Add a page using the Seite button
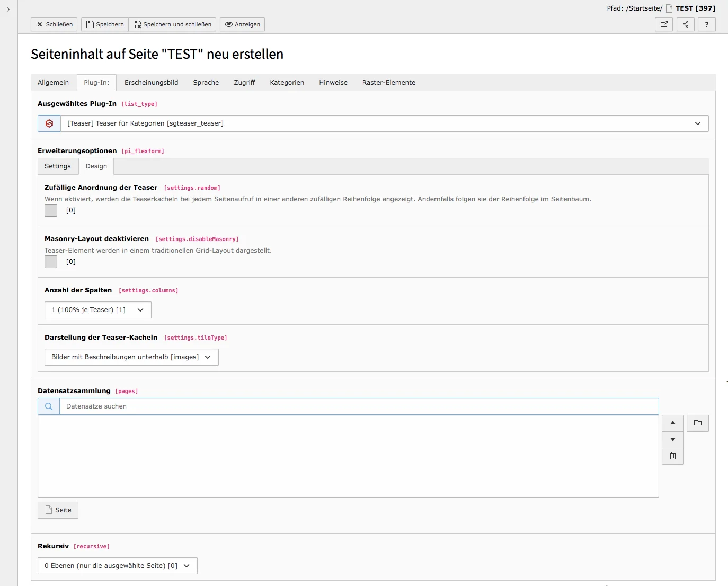Image resolution: width=728 pixels, height=586 pixels. coord(58,510)
